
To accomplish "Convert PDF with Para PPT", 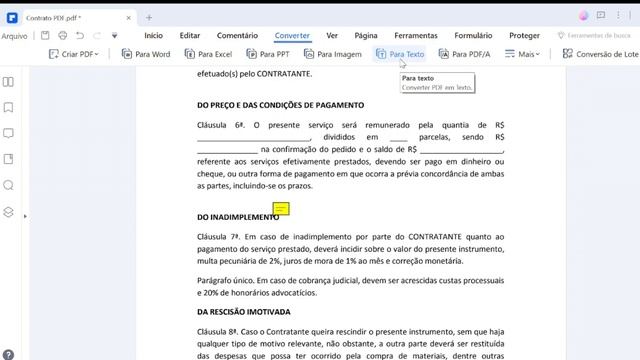I will point(268,54).
